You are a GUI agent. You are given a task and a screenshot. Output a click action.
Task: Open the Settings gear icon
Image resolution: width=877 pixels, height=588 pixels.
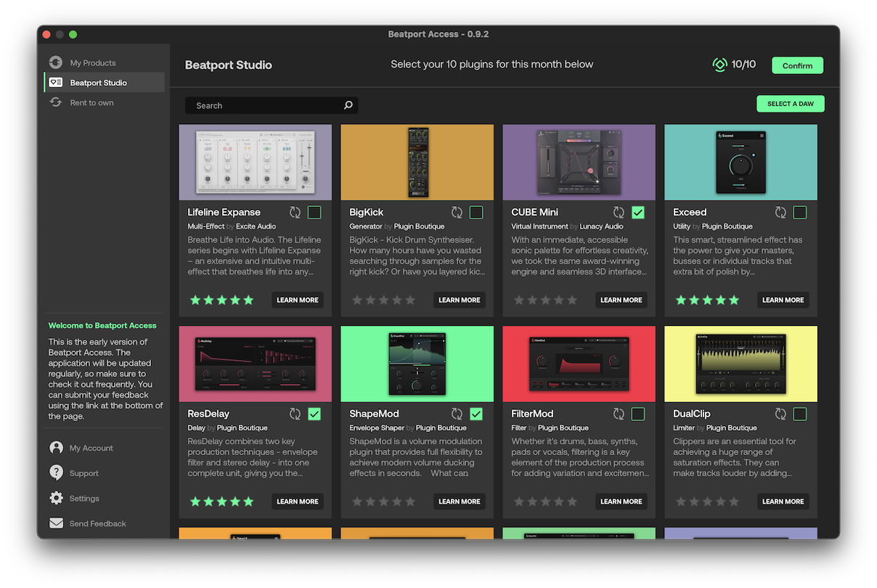pos(55,498)
